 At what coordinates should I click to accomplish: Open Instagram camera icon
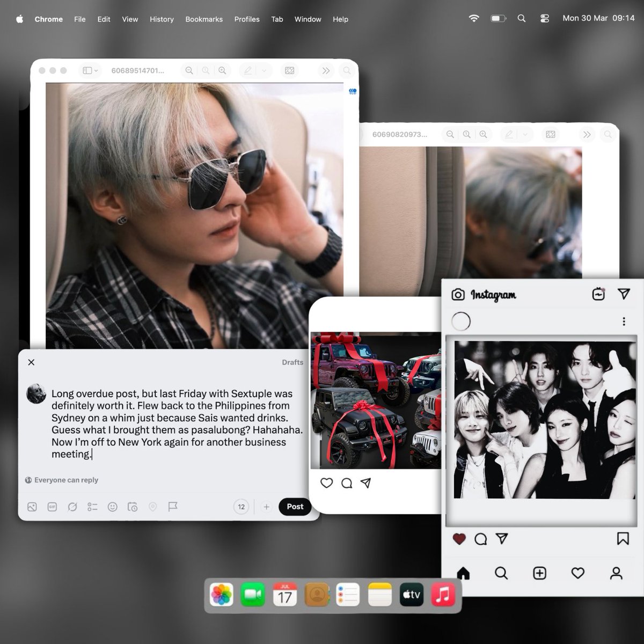pyautogui.click(x=458, y=295)
